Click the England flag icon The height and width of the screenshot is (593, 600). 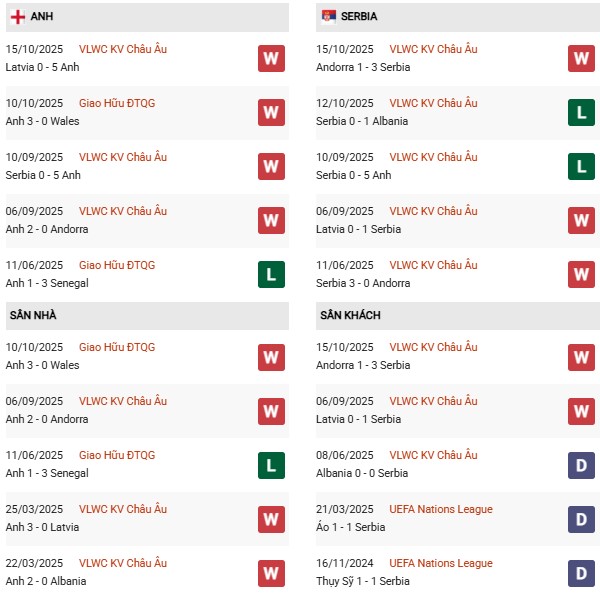(x=18, y=17)
